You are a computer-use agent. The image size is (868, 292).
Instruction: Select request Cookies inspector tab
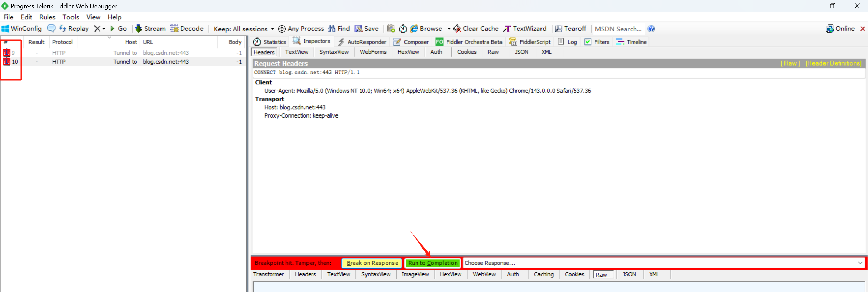467,52
